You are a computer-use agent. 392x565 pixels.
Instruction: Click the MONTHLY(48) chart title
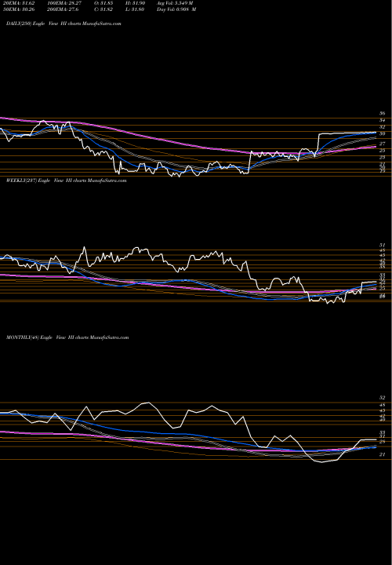click(67, 337)
